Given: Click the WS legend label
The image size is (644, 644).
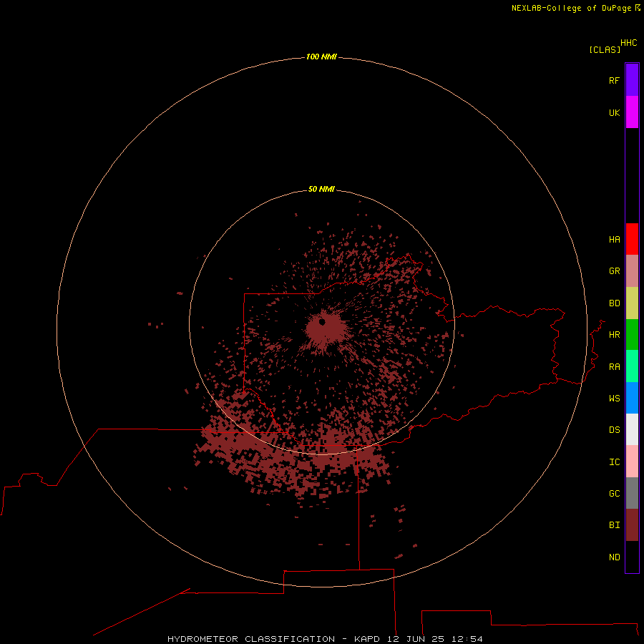Looking at the screenshot, I should point(614,398).
